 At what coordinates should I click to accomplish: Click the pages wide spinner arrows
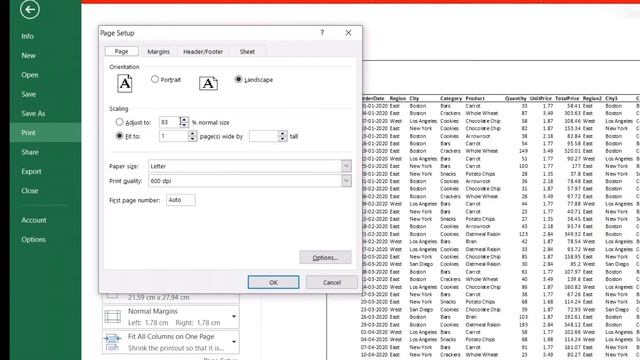pos(192,136)
